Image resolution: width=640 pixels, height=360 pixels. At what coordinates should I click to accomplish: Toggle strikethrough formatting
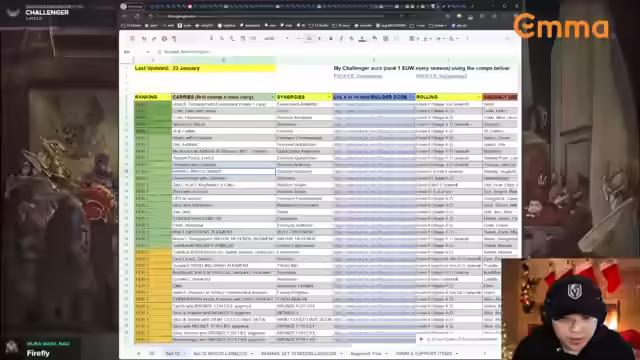pyautogui.click(x=351, y=38)
